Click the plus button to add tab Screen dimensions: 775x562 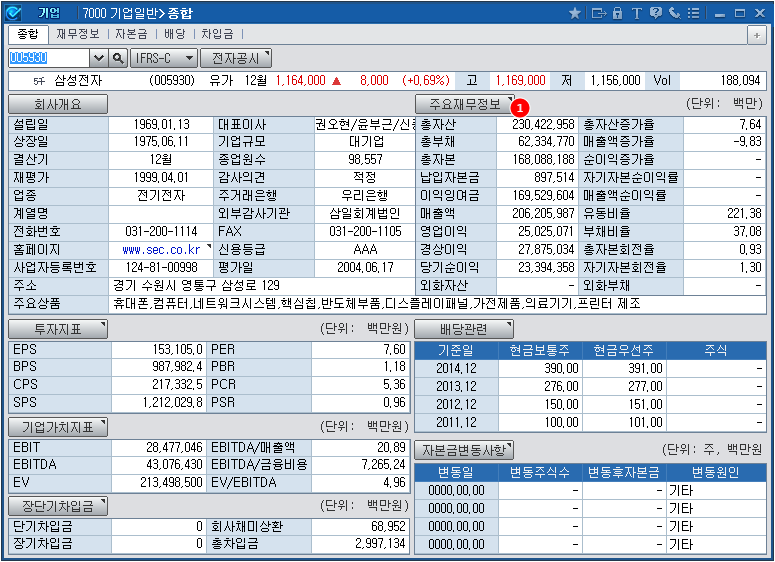tap(756, 34)
